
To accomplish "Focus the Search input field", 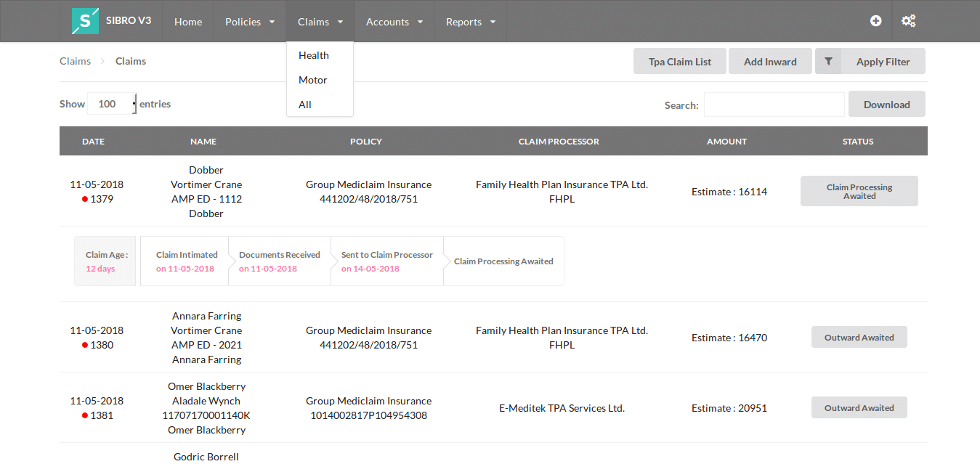I will point(774,105).
